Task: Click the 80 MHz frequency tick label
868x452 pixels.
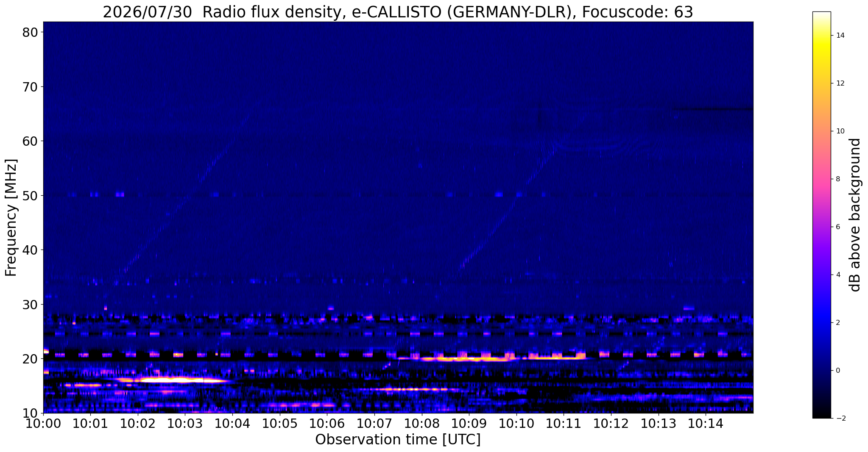Action: pos(30,33)
